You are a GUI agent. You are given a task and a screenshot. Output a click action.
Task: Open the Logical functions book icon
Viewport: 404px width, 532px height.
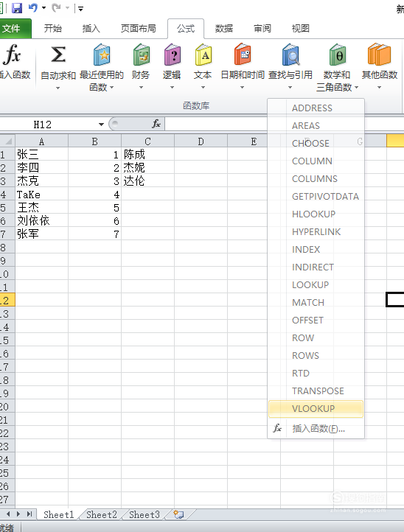click(x=173, y=55)
